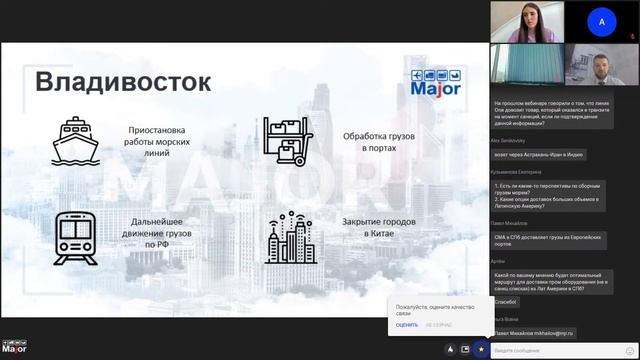
Task: Select the participant 'A' avatar tile
Action: point(602,22)
